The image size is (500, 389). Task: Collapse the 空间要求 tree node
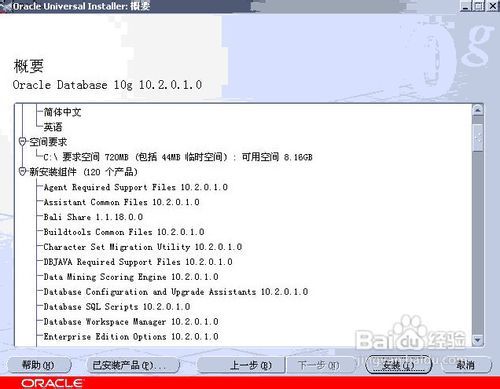click(22, 142)
